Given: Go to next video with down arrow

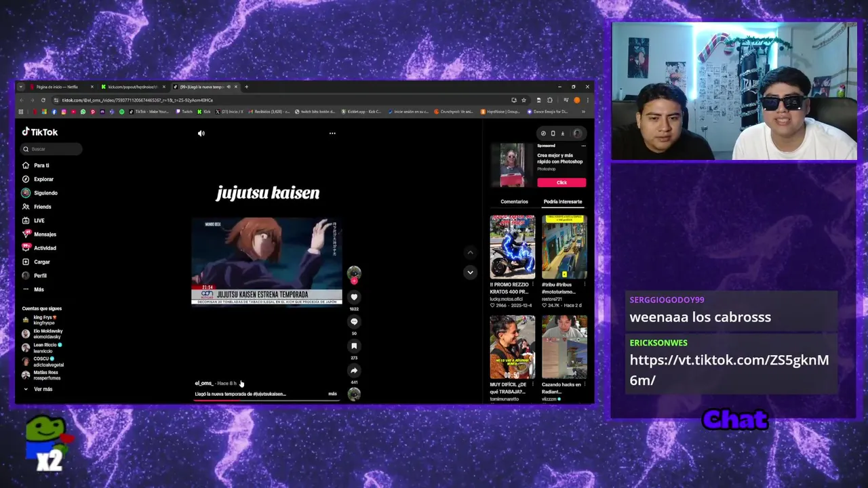Looking at the screenshot, I should (470, 272).
